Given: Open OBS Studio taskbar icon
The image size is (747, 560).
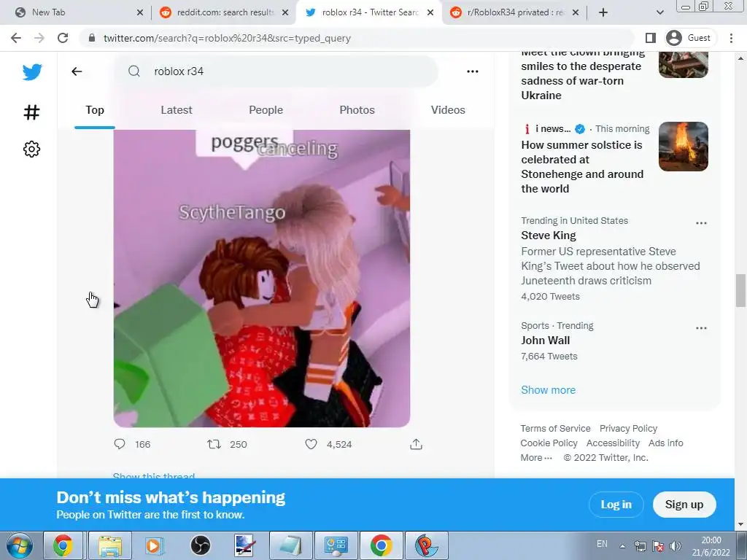Looking at the screenshot, I should 200,545.
